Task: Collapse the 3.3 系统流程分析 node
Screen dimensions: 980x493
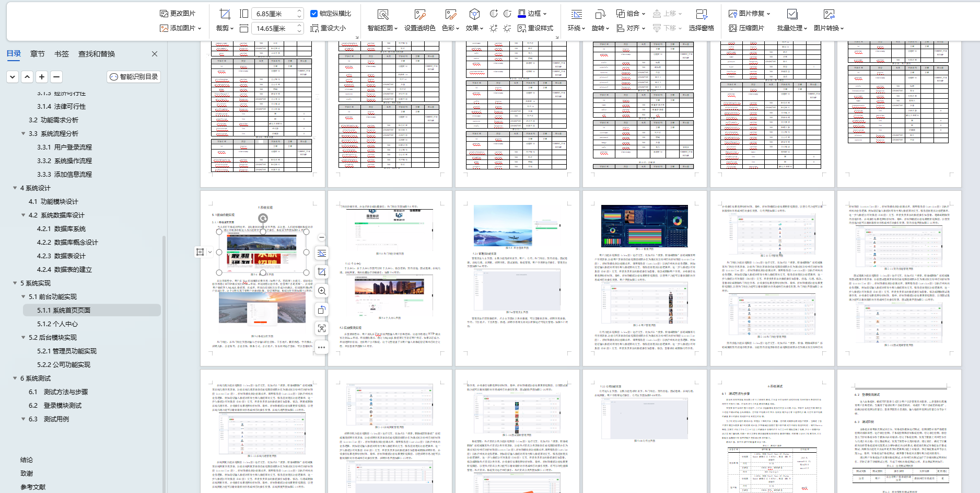Action: 23,134
